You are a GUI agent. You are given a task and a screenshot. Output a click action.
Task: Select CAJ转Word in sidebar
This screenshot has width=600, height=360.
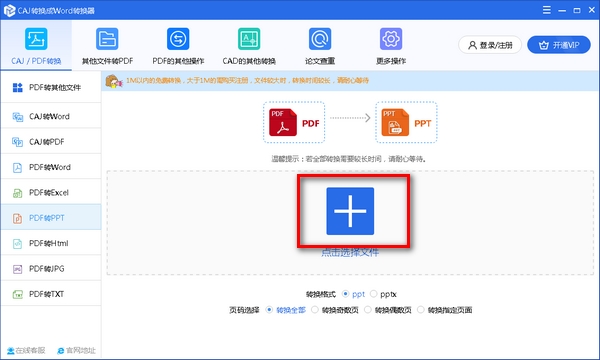51,116
